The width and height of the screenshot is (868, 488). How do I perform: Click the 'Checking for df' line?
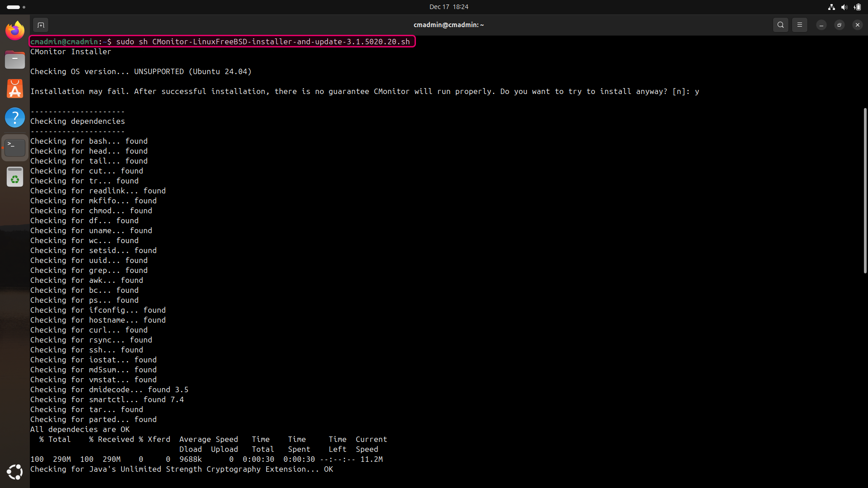(x=84, y=221)
